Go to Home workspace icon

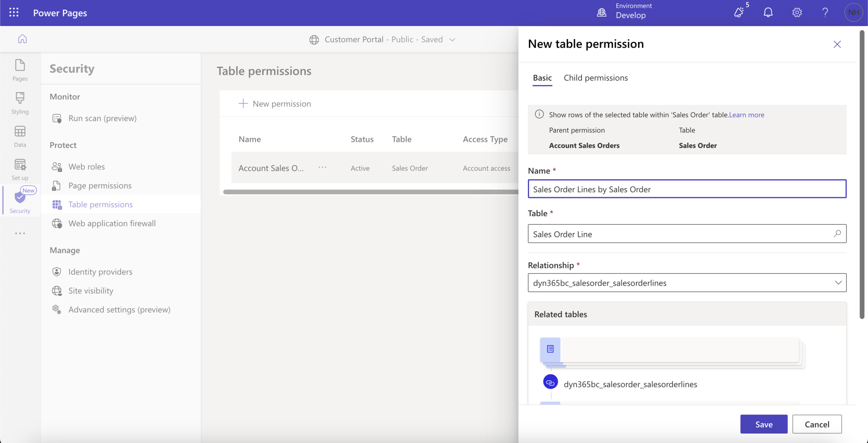click(22, 39)
